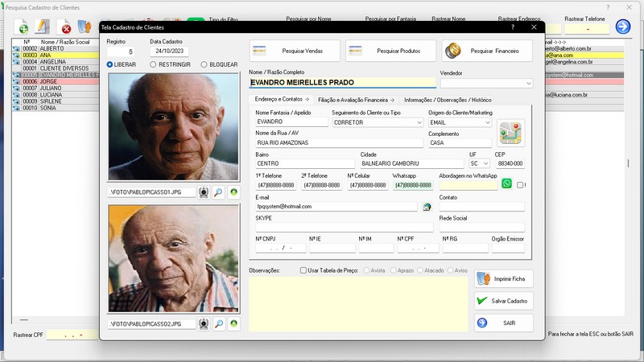The height and width of the screenshot is (362, 644).
Task: Click the map location icon beside Complemento
Action: click(510, 132)
